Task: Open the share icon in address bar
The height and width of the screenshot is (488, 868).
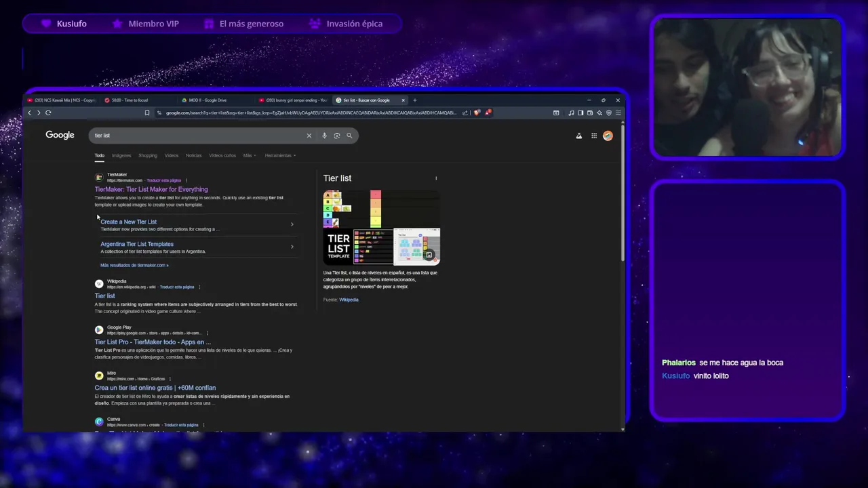Action: (x=465, y=113)
